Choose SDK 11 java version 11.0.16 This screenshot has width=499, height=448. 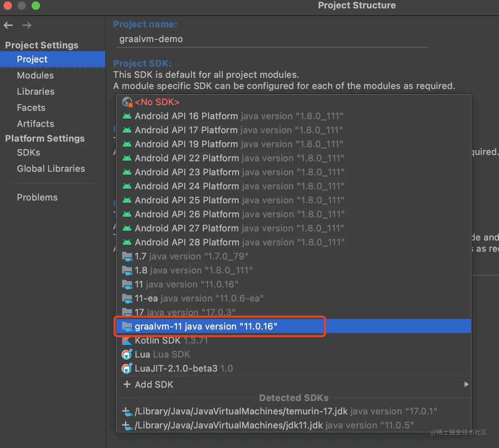294,284
